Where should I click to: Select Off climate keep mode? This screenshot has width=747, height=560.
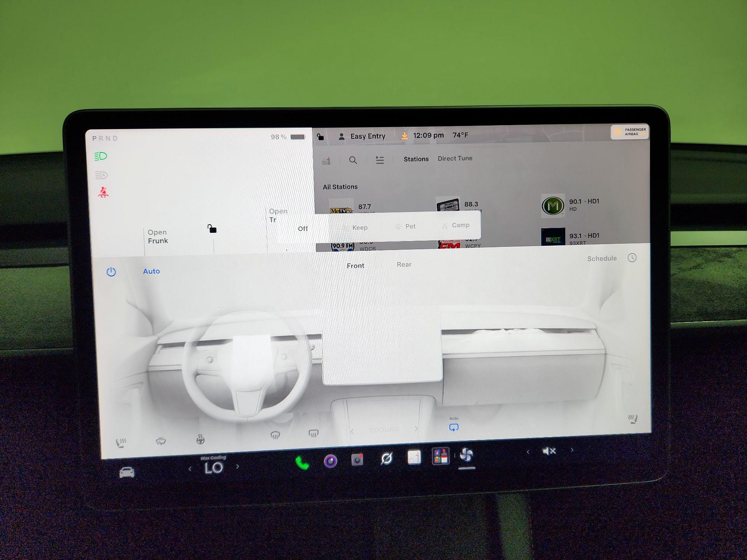[303, 229]
